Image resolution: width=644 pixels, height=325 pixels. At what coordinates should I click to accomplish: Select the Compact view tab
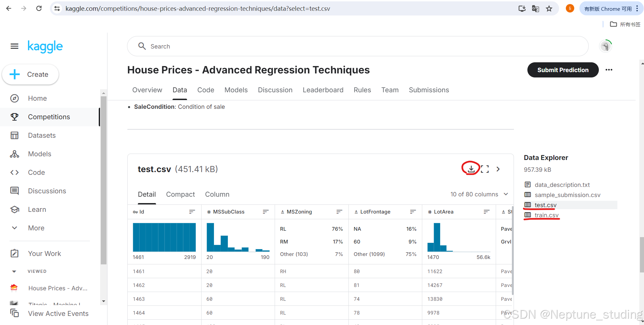[x=181, y=194]
